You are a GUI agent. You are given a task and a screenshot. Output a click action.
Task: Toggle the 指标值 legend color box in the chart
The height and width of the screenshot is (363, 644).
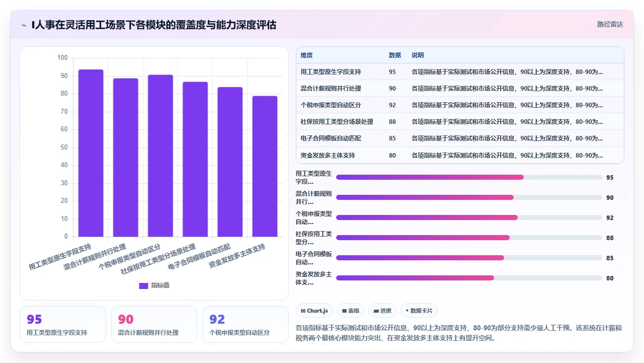[x=143, y=285]
